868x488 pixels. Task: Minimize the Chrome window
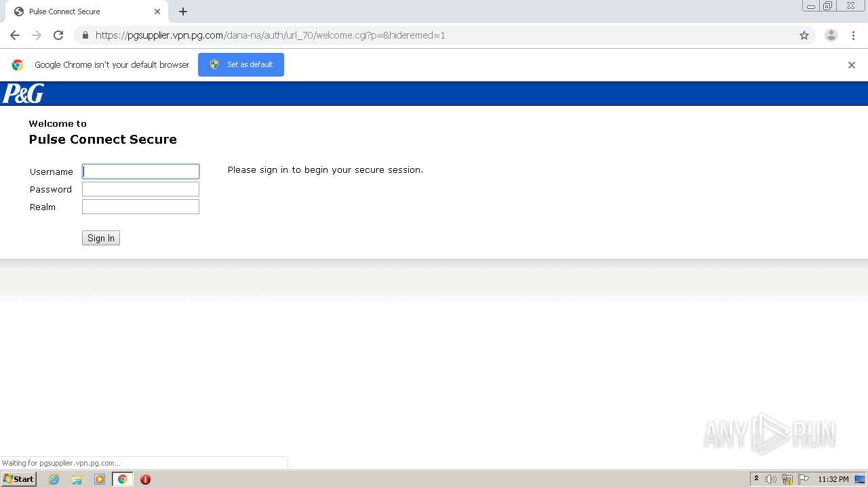(811, 6)
